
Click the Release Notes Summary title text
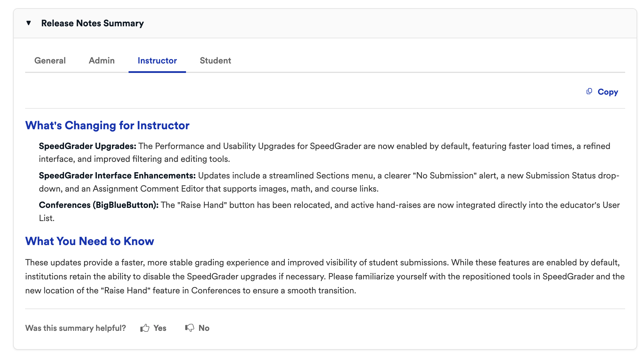[x=93, y=23]
